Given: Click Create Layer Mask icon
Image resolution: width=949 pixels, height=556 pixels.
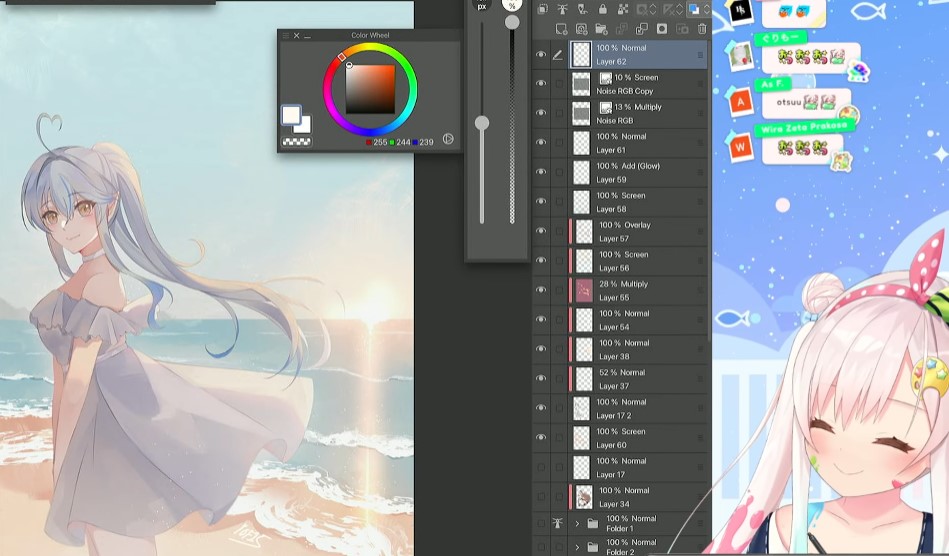Looking at the screenshot, I should [662, 29].
